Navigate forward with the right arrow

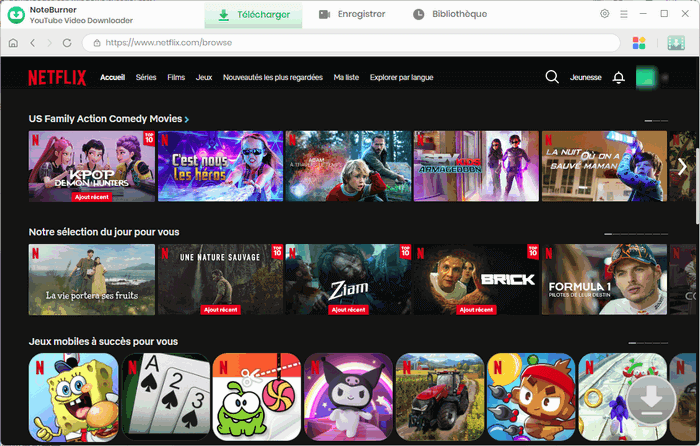pos(50,43)
